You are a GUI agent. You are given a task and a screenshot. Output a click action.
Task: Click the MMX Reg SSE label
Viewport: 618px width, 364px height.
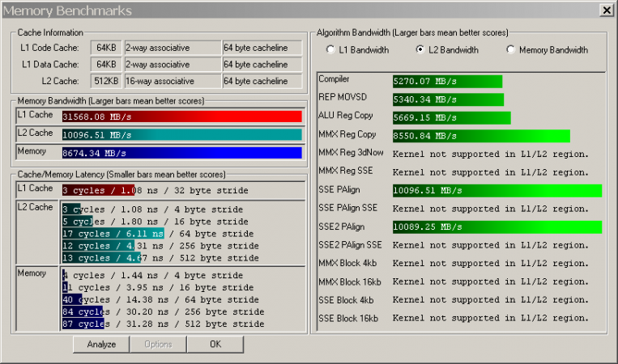pos(346,171)
